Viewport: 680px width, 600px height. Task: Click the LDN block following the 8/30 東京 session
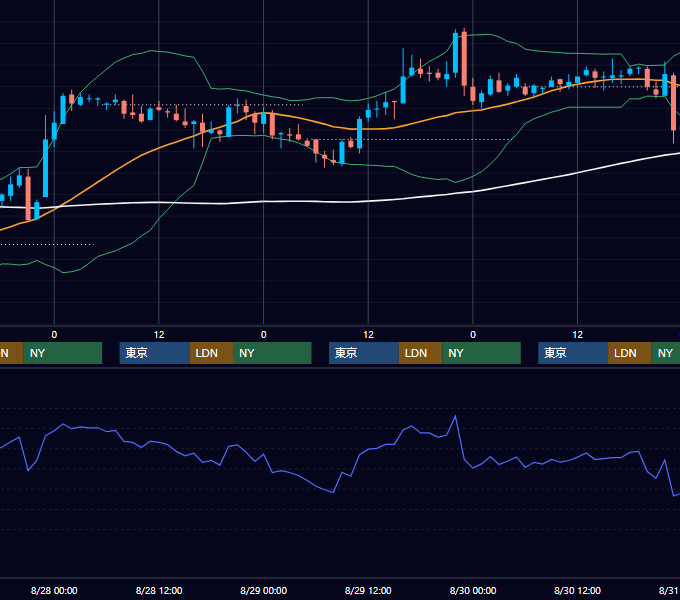tap(630, 353)
